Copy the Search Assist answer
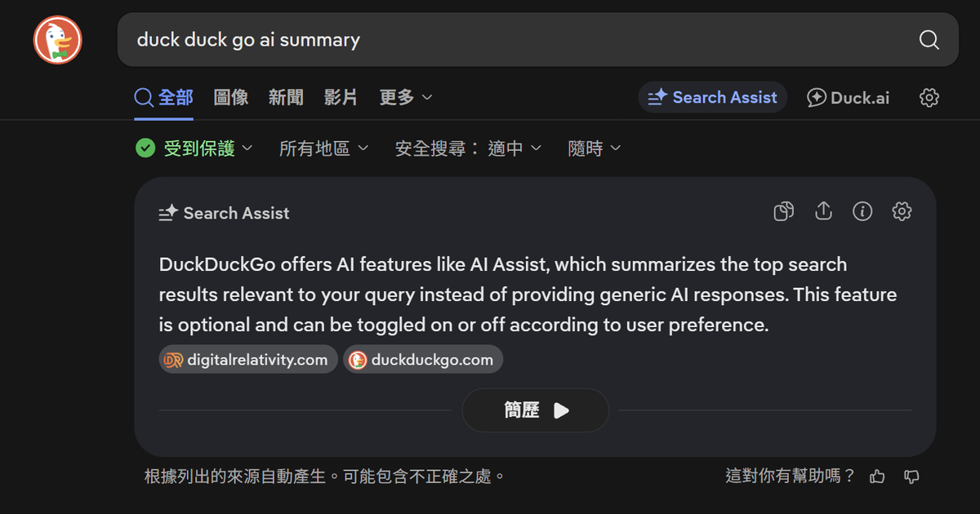The height and width of the screenshot is (514, 980). pyautogui.click(x=783, y=212)
